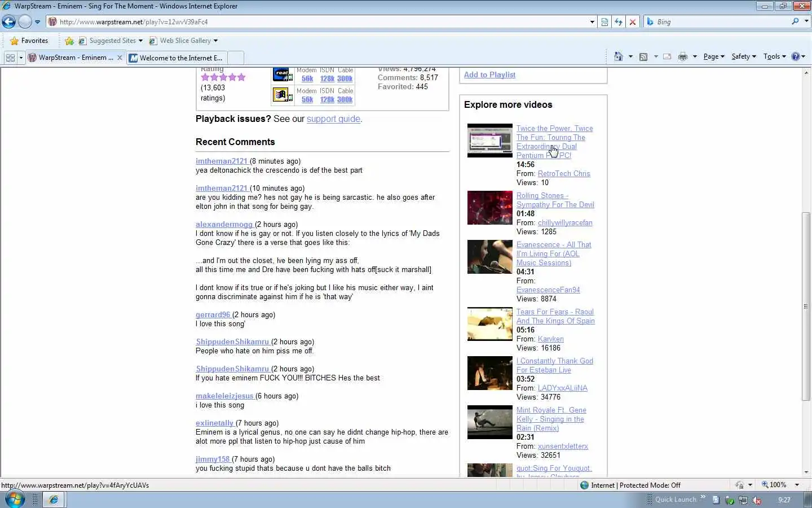Expand the Print options dropdown arrow
The width and height of the screenshot is (812, 508).
click(695, 56)
